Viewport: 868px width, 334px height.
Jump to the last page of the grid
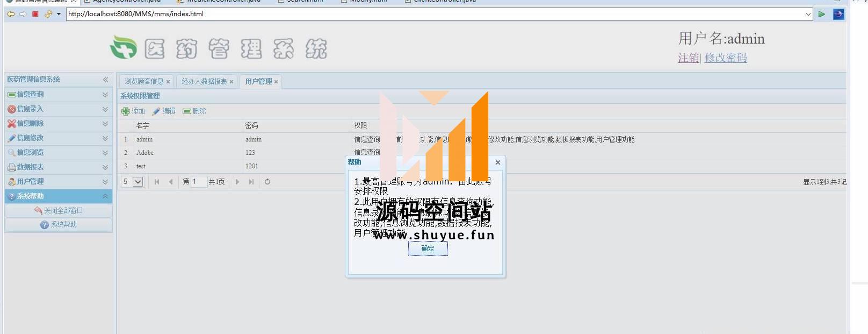[251, 182]
